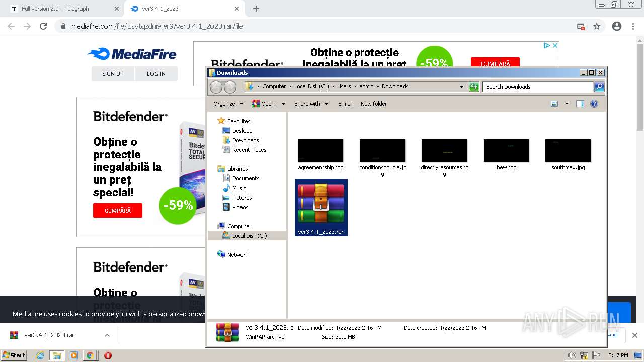Click the change view icon in Explorer

(x=554, y=104)
